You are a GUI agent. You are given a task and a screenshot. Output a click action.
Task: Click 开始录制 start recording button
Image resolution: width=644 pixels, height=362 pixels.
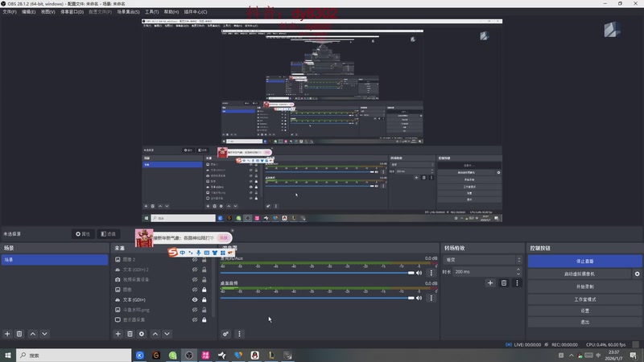(585, 286)
